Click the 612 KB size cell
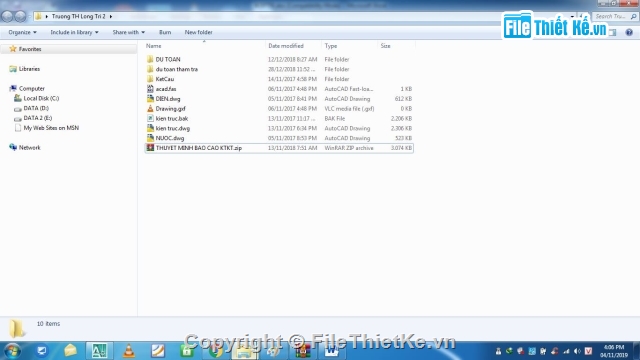 403,98
